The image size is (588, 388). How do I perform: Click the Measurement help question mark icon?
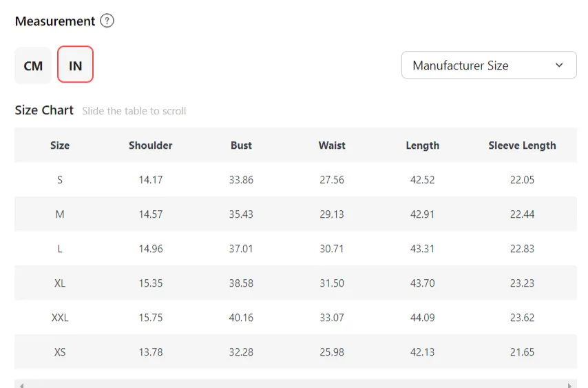click(107, 21)
